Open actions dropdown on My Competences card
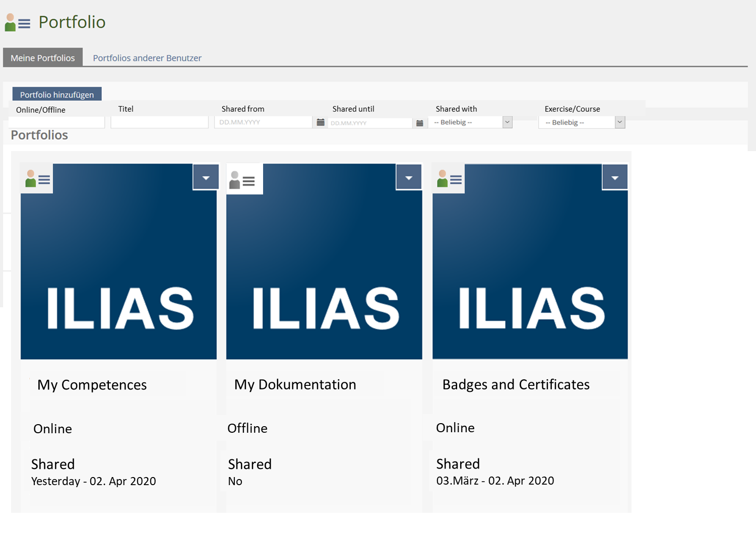This screenshot has height=537, width=756. [206, 178]
